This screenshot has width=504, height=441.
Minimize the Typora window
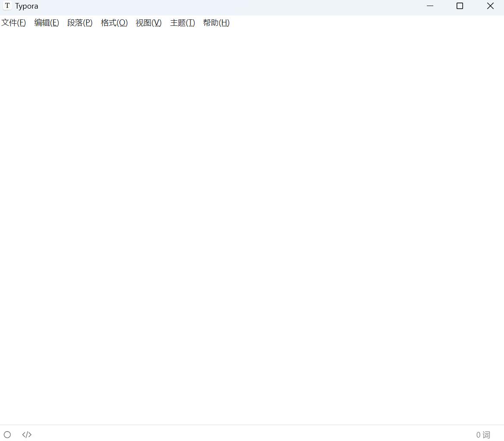(x=430, y=6)
